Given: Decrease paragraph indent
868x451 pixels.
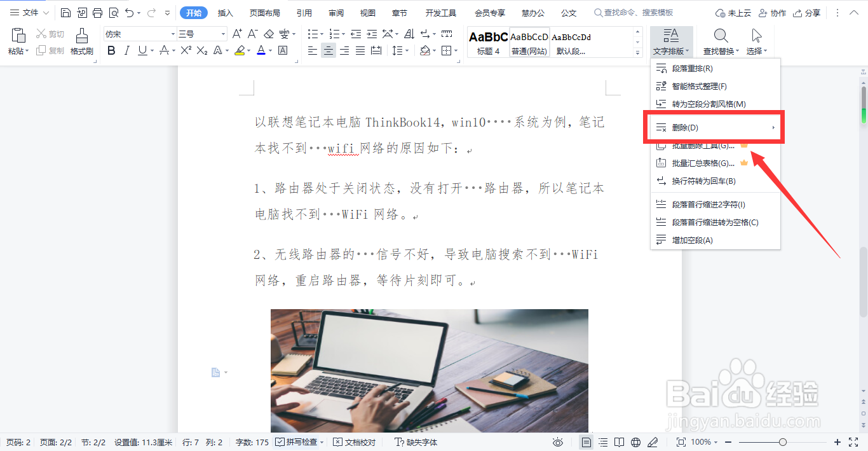Looking at the screenshot, I should pyautogui.click(x=356, y=34).
